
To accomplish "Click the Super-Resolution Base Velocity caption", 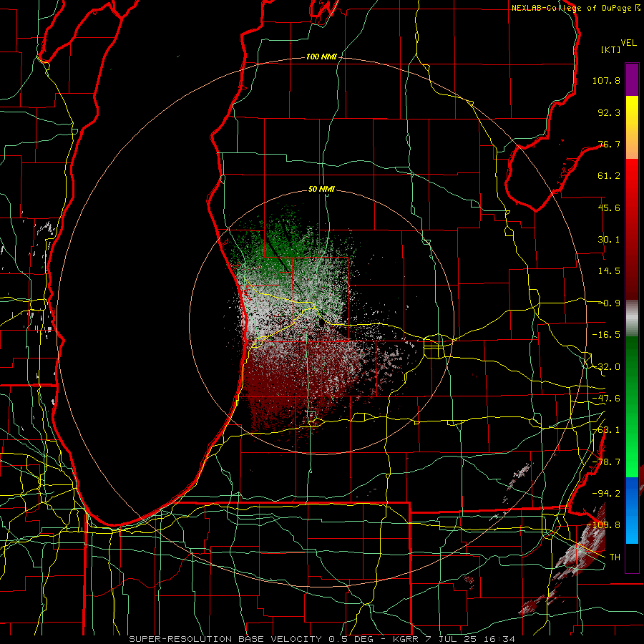I will tap(322, 639).
